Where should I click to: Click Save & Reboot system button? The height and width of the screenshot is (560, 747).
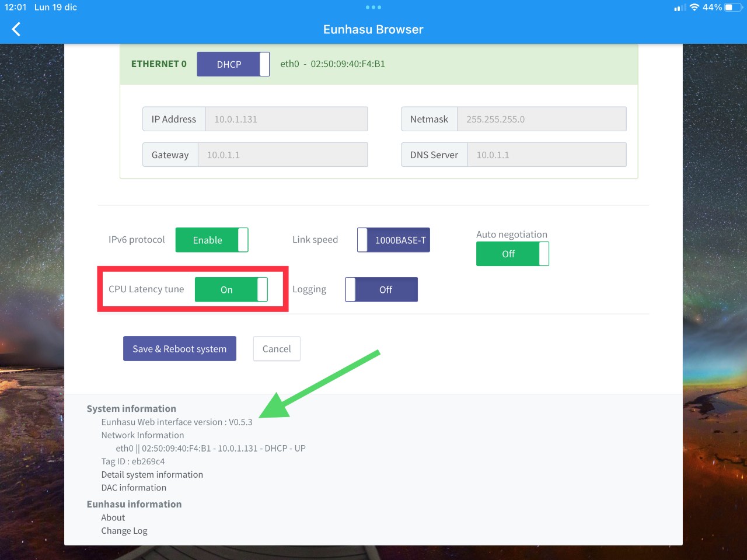coord(180,349)
